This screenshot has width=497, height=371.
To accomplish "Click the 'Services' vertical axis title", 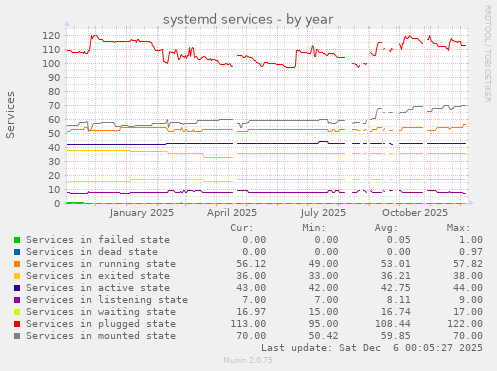I will pos(10,115).
